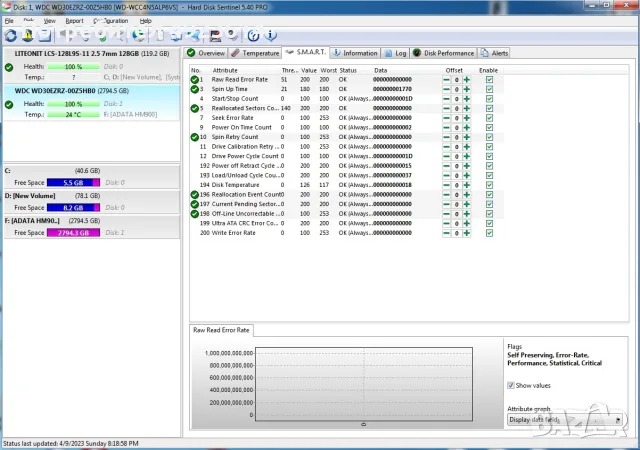The height and width of the screenshot is (450, 640).
Task: Select the Disk Temperature attribute row
Action: 347,185
